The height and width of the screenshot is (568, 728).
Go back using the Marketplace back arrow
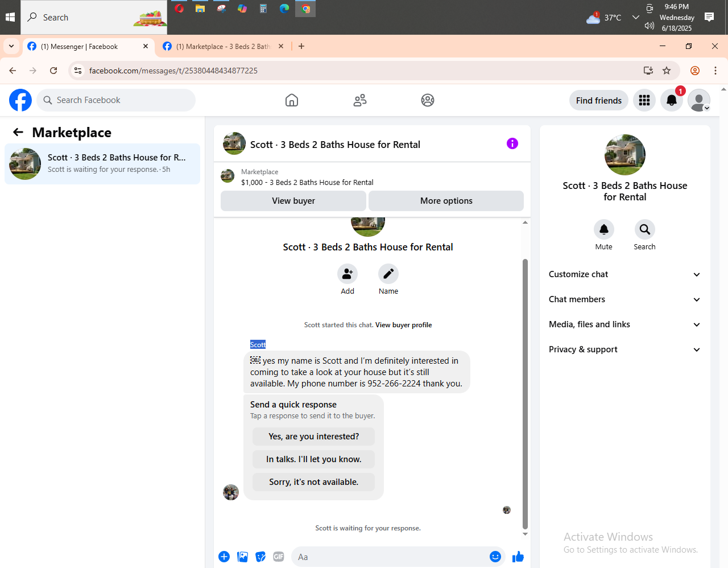pyautogui.click(x=18, y=132)
